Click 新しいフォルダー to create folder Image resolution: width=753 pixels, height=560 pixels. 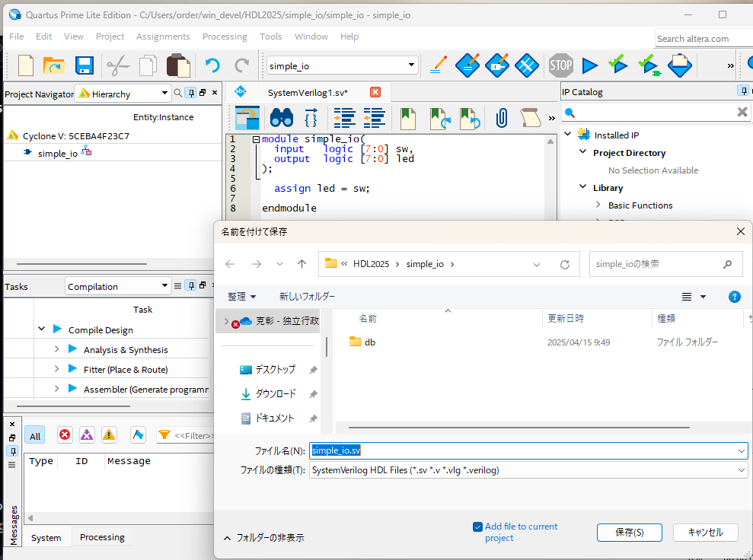click(307, 297)
